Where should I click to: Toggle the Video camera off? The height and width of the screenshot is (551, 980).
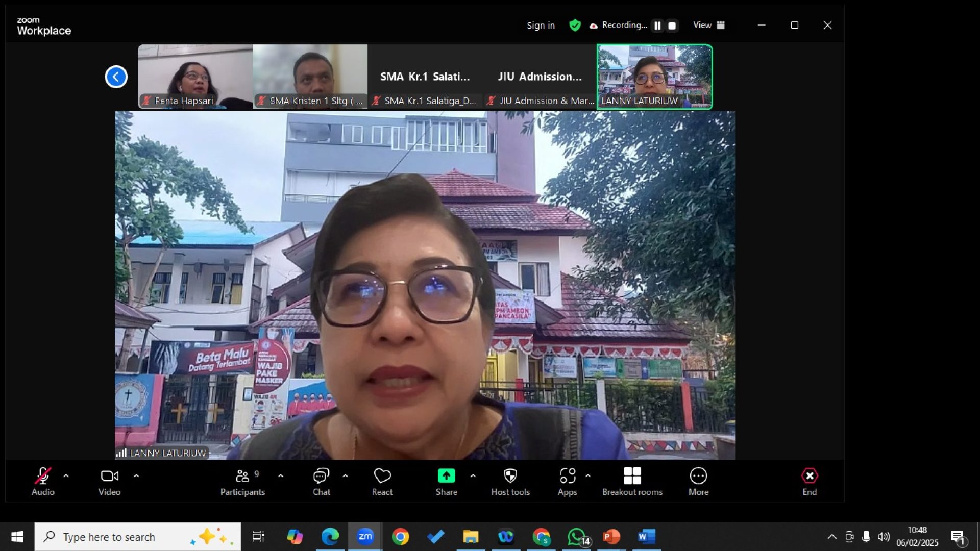pyautogui.click(x=109, y=481)
